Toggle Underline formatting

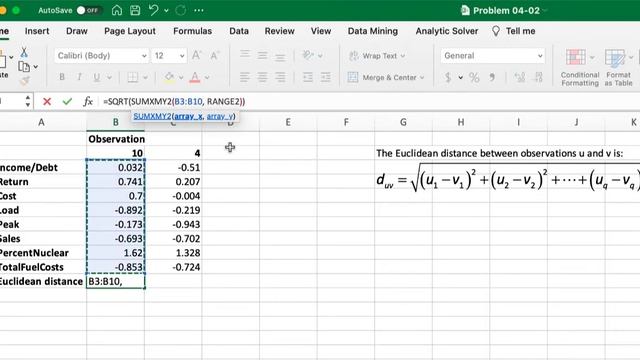tap(97, 77)
